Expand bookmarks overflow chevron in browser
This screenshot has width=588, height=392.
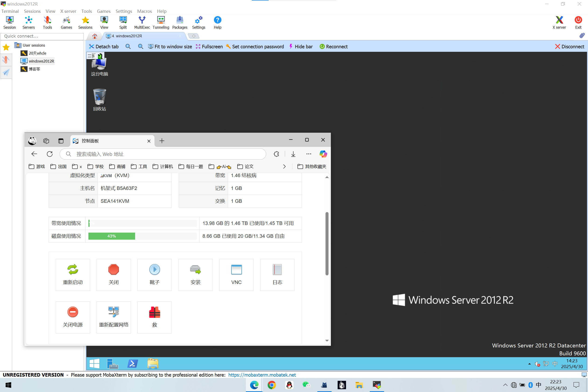pos(284,167)
